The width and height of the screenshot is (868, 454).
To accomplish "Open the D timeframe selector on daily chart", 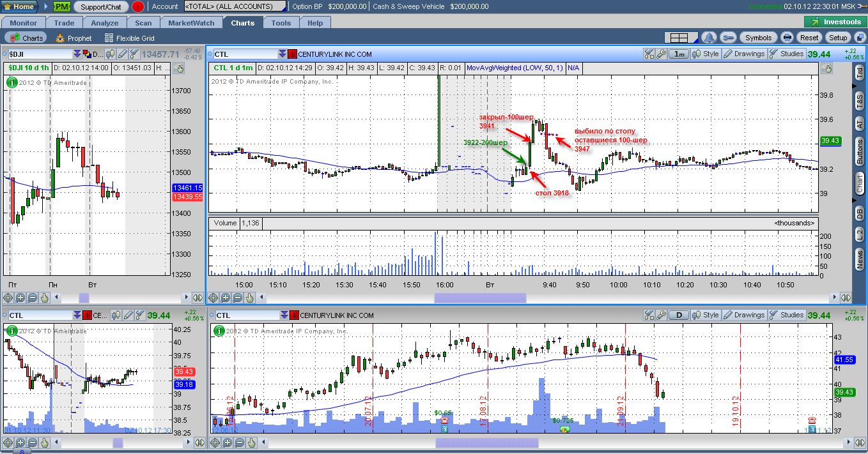I will tap(679, 315).
